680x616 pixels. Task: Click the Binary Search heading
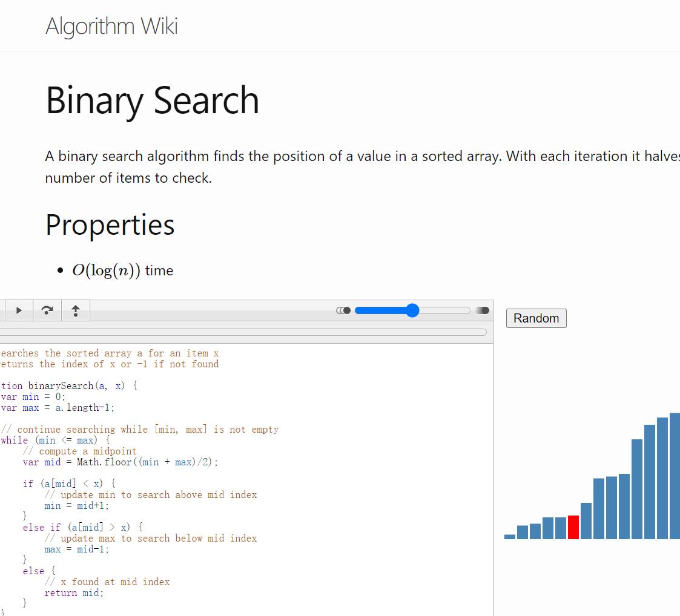click(x=152, y=100)
